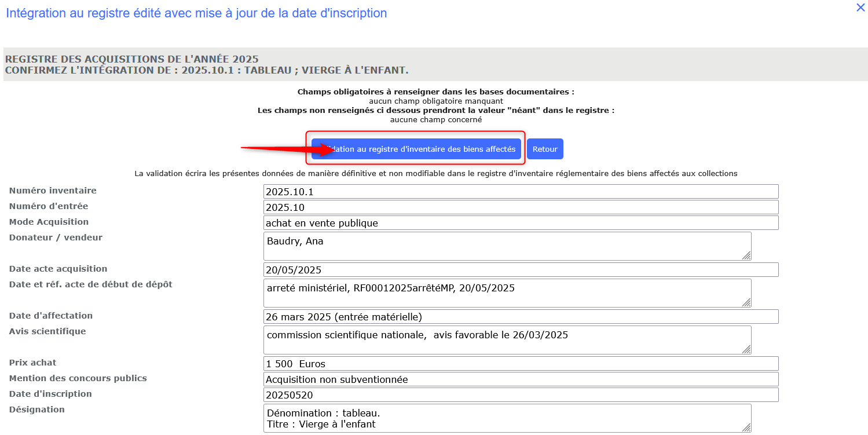This screenshot has width=868, height=435.
Task: Click the "Champs obligatoires à renseigner" line
Action: (x=436, y=92)
